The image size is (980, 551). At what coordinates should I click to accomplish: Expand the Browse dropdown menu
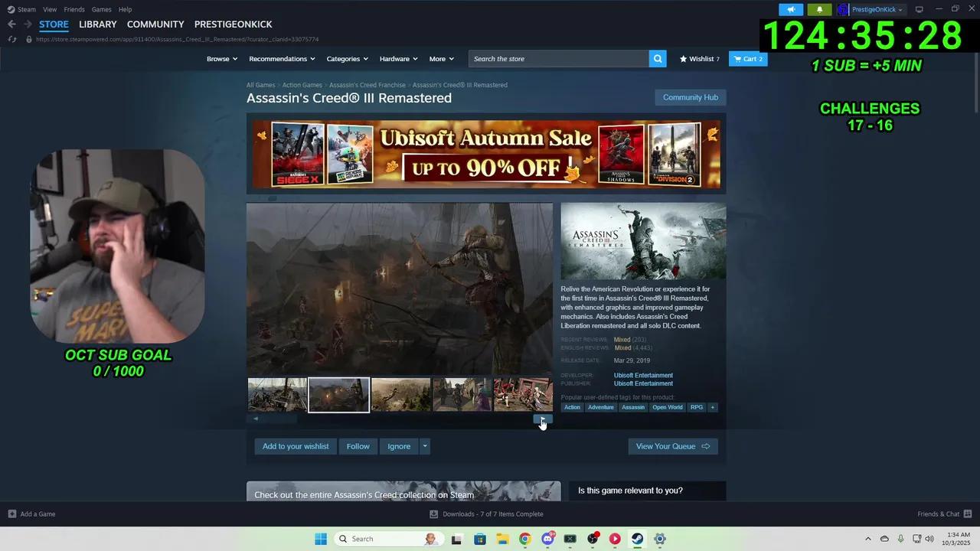[221, 59]
